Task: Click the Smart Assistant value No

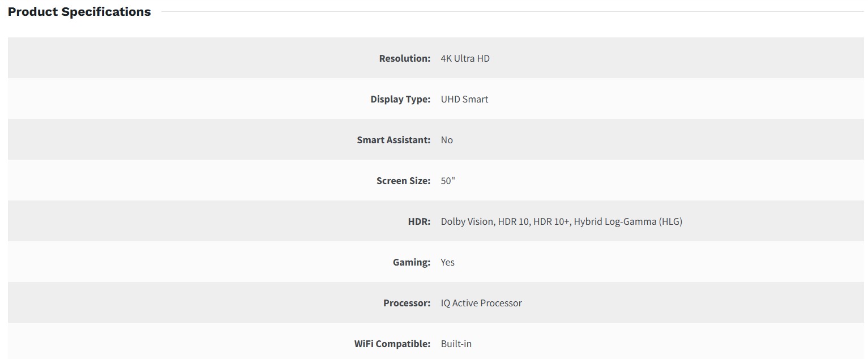Action: tap(447, 140)
